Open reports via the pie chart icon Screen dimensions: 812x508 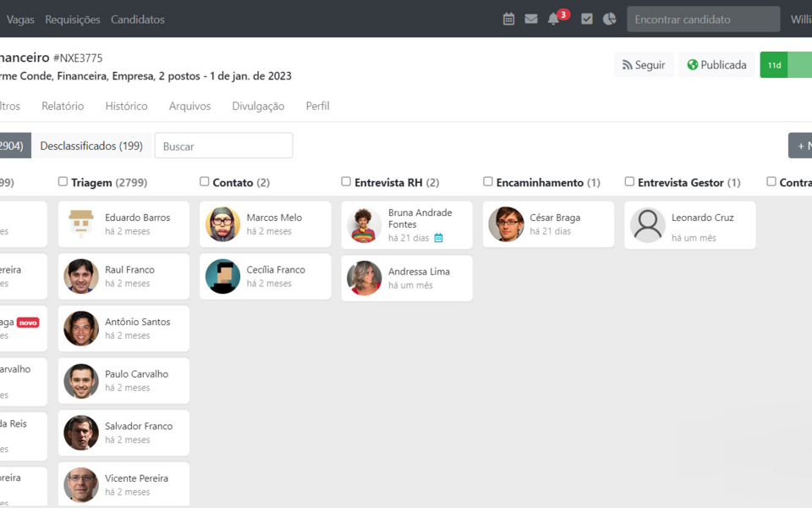point(609,18)
